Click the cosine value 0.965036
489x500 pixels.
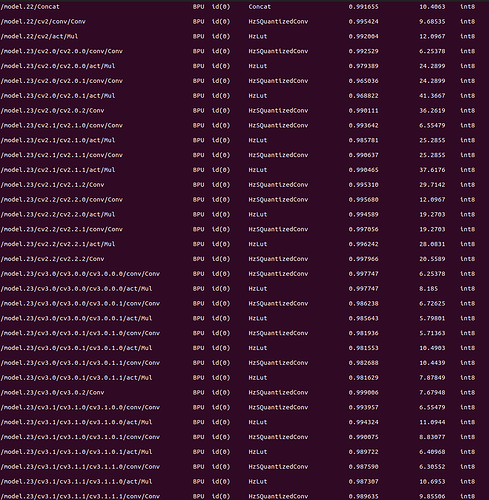[x=363, y=81]
